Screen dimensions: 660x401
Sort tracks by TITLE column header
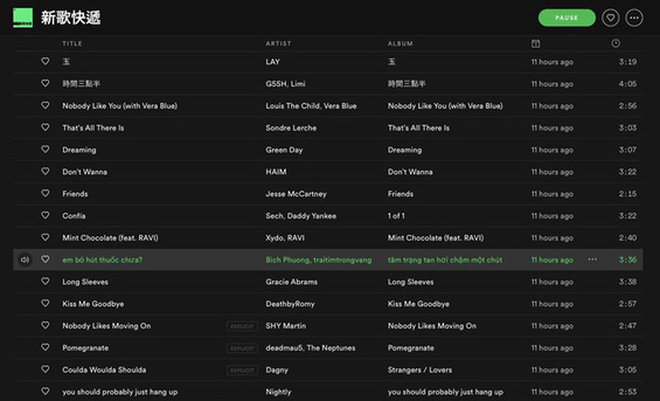click(72, 43)
